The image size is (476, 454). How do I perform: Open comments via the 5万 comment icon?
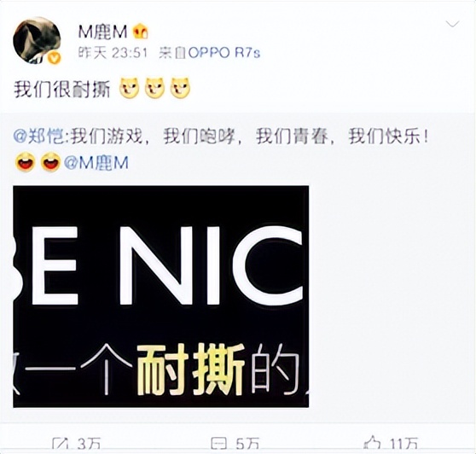pyautogui.click(x=235, y=444)
